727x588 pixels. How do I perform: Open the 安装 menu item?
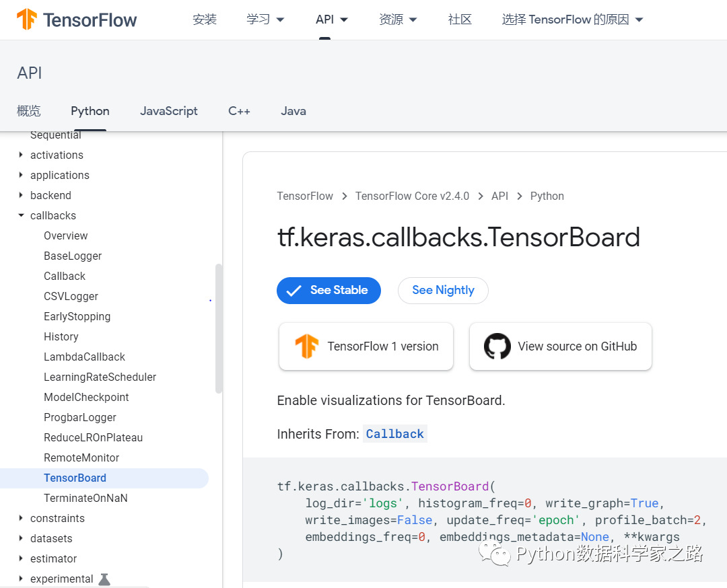[x=205, y=20]
